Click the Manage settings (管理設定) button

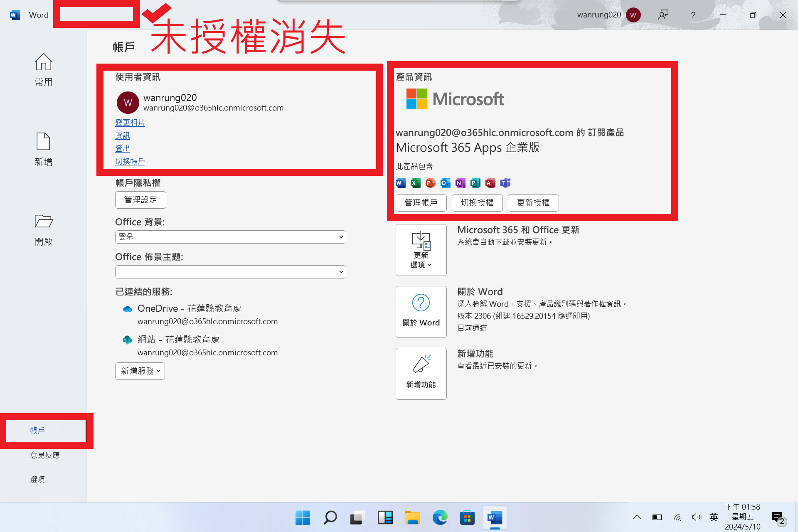[x=140, y=200]
